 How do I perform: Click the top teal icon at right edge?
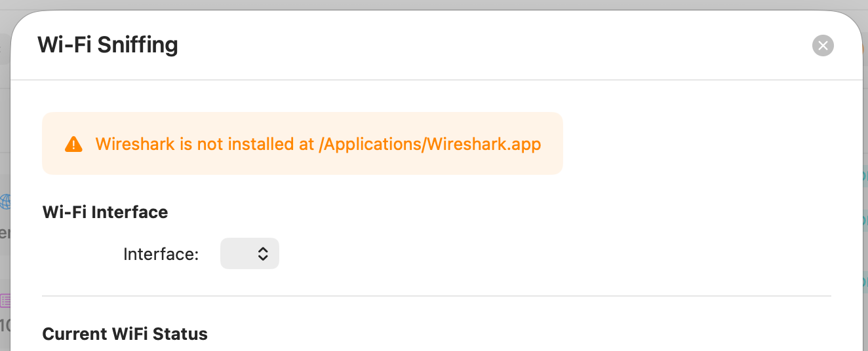864,175
